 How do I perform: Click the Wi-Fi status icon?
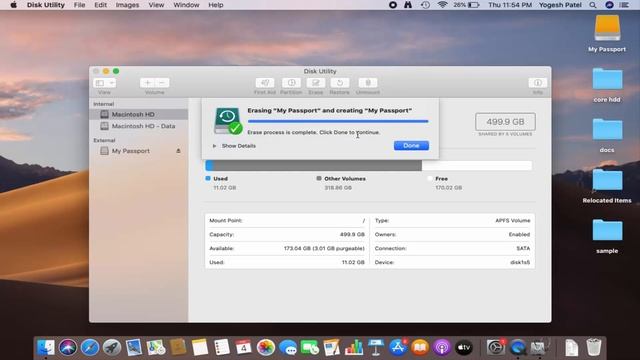click(x=442, y=5)
